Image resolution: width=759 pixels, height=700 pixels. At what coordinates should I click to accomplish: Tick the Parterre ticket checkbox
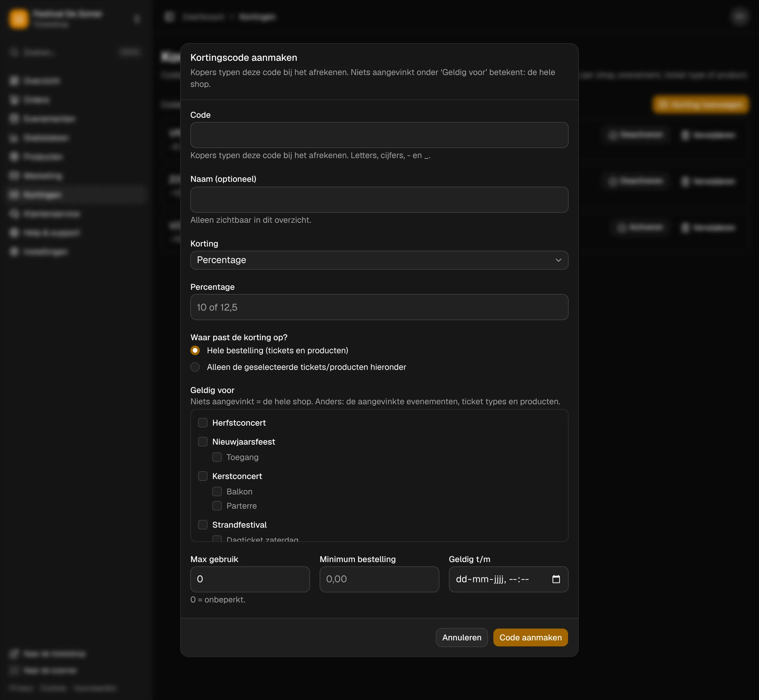[217, 506]
